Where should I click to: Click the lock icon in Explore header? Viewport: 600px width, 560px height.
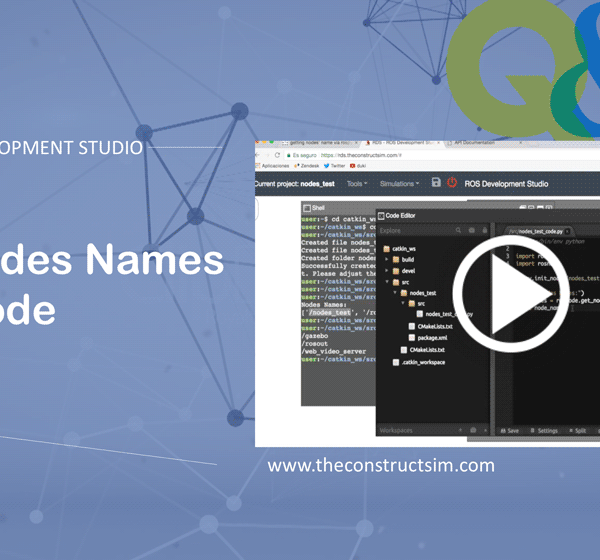point(484,230)
